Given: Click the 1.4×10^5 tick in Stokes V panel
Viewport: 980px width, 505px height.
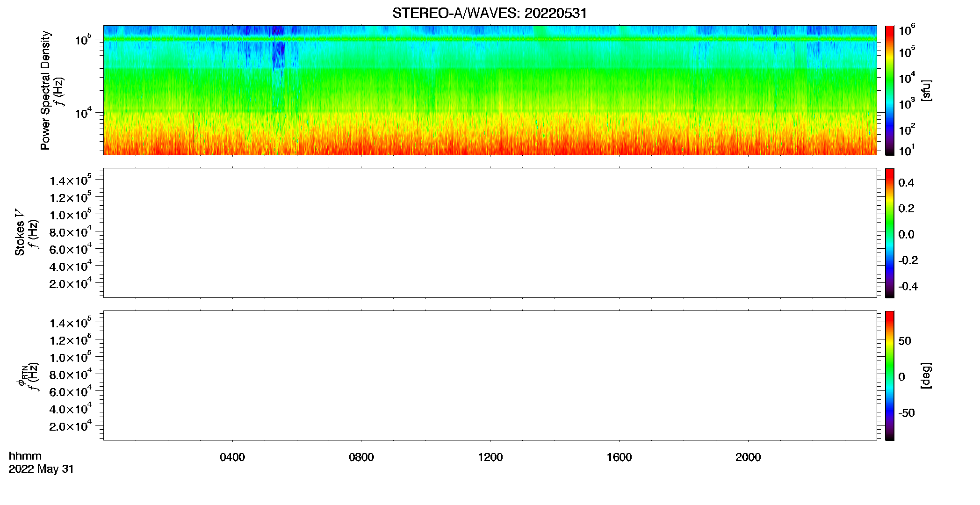Looking at the screenshot, I should [71, 180].
